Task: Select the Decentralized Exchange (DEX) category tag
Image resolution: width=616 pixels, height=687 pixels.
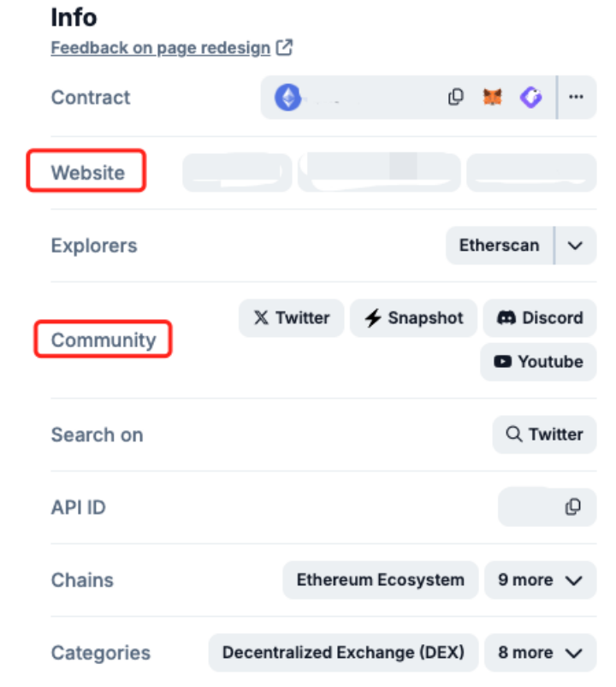Action: coord(343,653)
